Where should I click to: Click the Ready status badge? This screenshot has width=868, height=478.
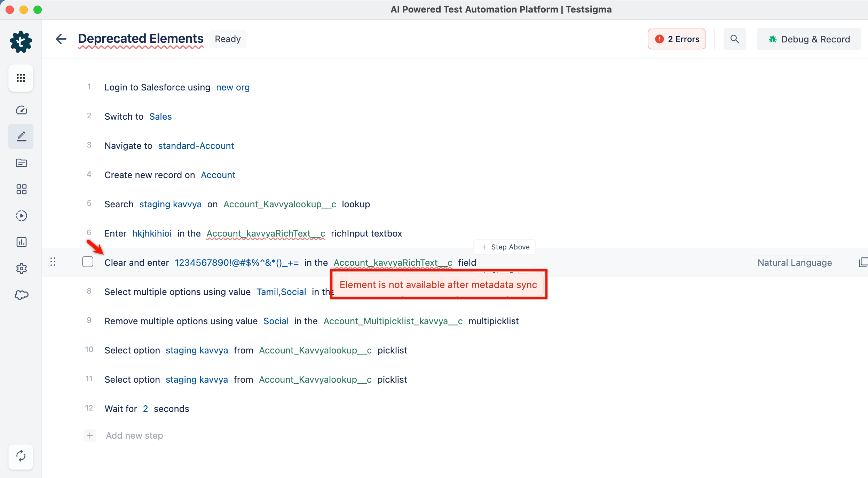point(228,39)
